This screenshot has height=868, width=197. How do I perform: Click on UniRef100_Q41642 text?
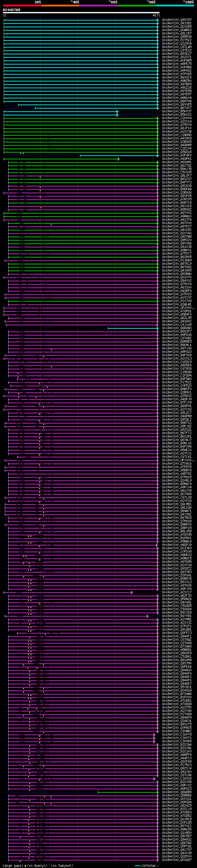click(x=176, y=321)
